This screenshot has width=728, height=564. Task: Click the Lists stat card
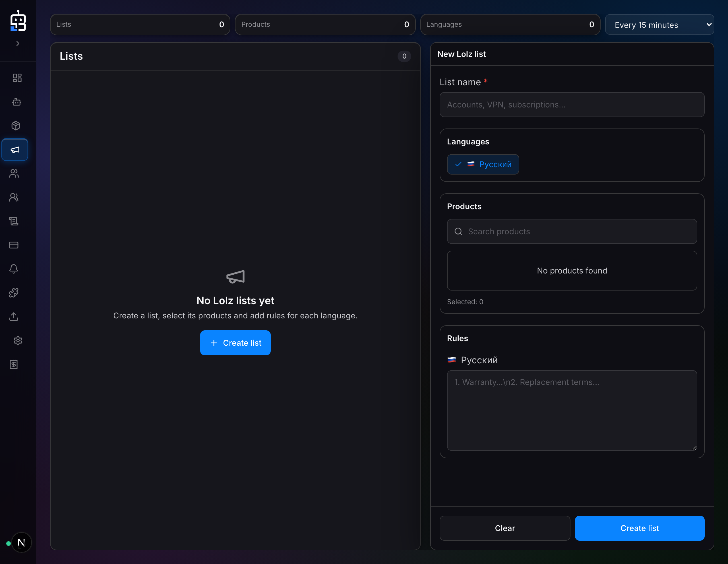click(140, 24)
